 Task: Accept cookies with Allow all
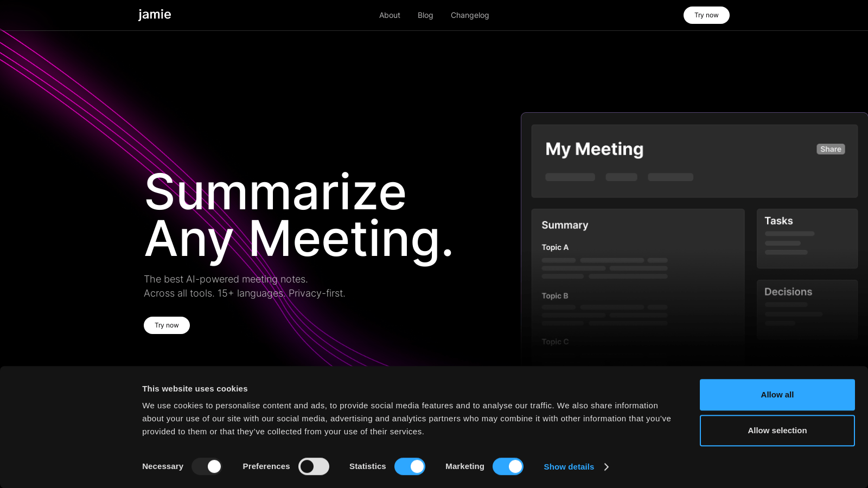coord(777,395)
